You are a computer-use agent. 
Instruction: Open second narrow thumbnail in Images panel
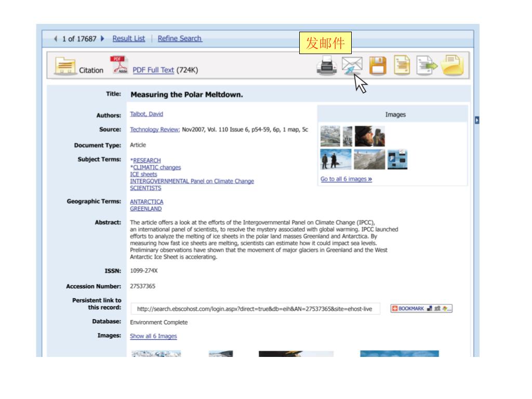[x=348, y=136]
